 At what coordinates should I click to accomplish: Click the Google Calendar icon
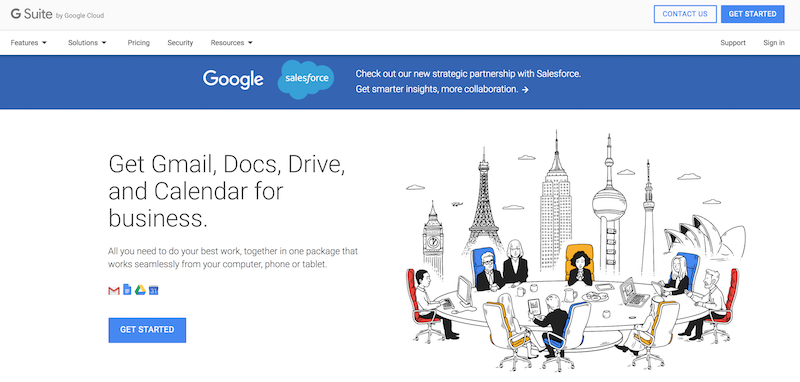(x=154, y=290)
